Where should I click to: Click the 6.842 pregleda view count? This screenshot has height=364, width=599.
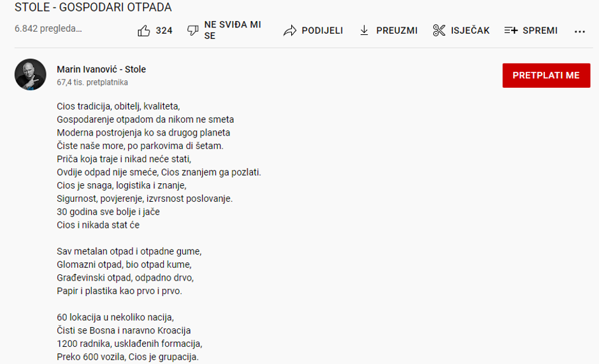pyautogui.click(x=48, y=29)
